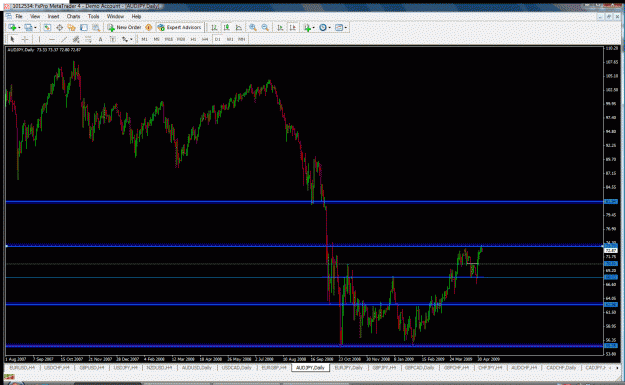The width and height of the screenshot is (625, 385).
Task: Open the Window menu
Action: (115, 16)
